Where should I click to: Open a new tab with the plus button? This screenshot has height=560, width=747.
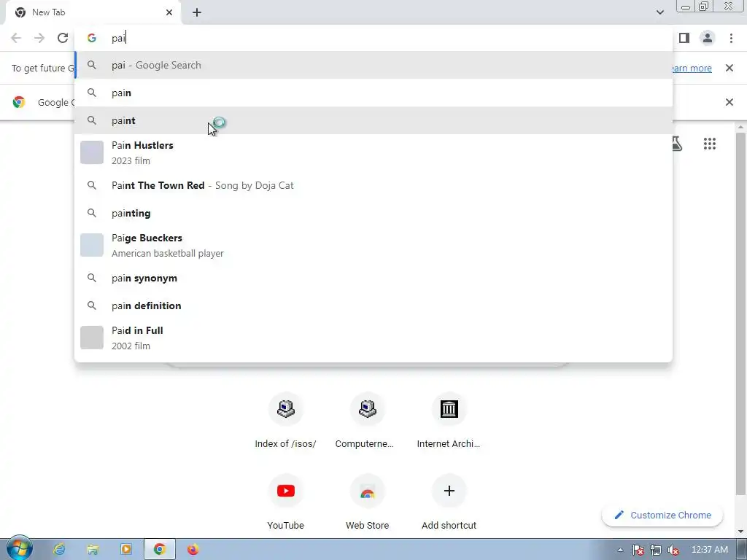pos(197,13)
